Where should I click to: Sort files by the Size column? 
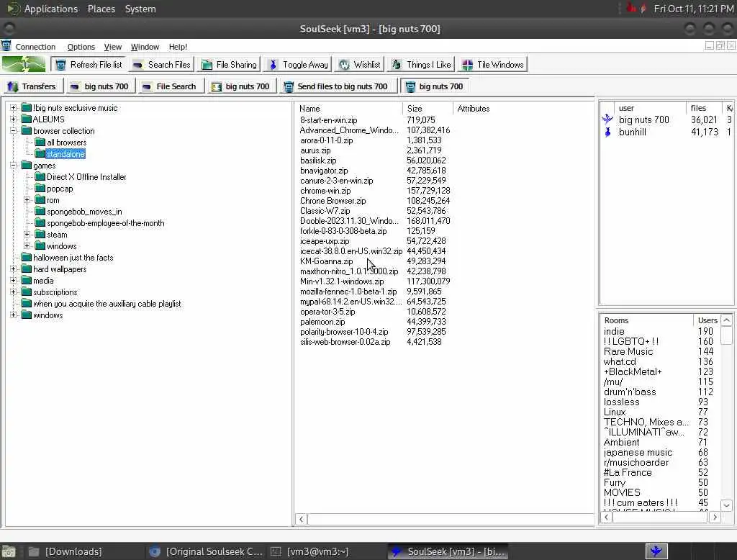pos(428,109)
